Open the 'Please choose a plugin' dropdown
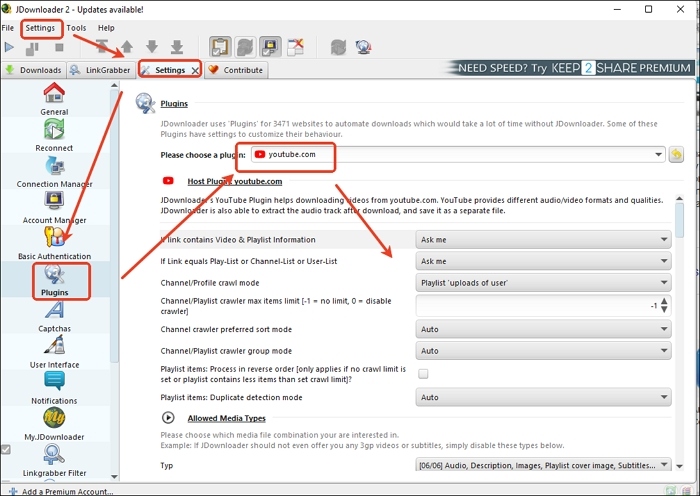The width and height of the screenshot is (700, 496). [458, 154]
